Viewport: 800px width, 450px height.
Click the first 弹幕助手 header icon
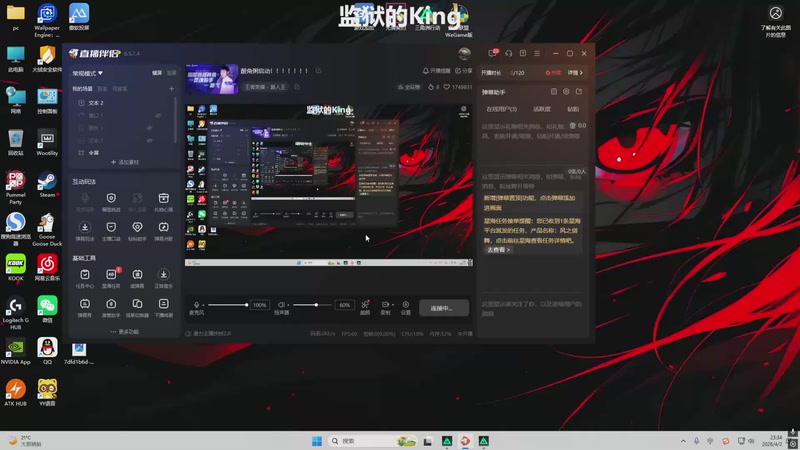[554, 92]
